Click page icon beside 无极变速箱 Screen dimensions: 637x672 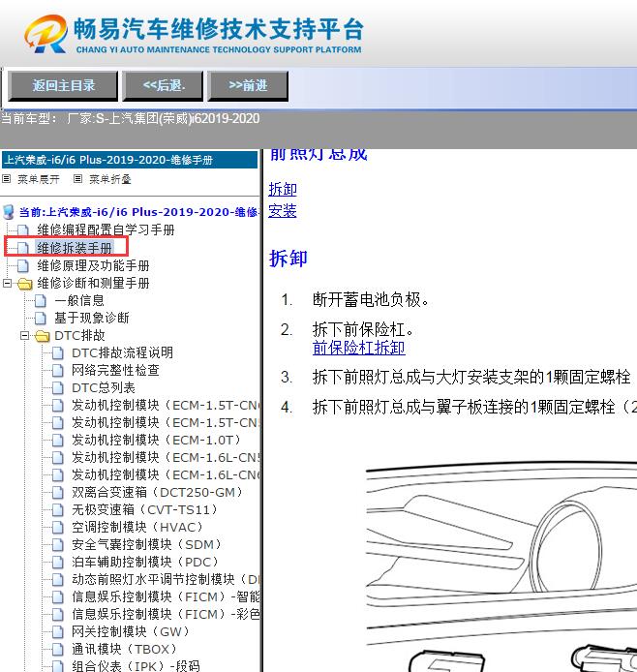58,510
